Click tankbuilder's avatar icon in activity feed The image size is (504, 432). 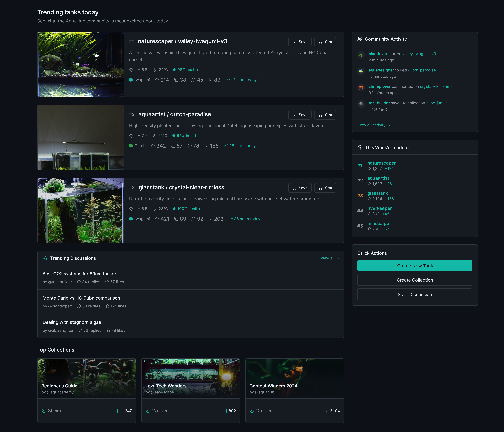pyautogui.click(x=361, y=104)
